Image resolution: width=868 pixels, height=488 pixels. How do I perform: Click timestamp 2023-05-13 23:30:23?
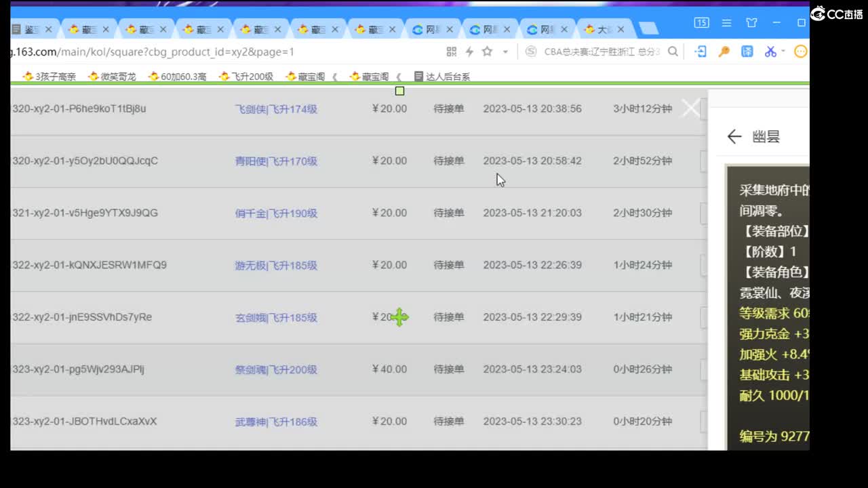pyautogui.click(x=532, y=422)
